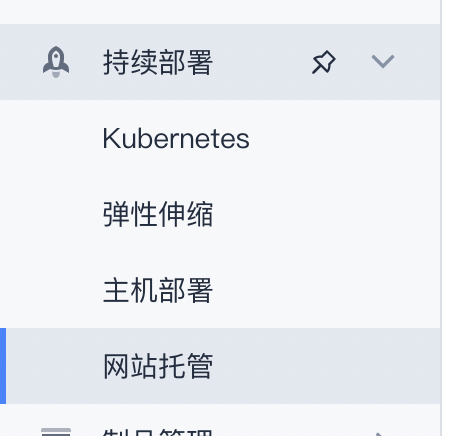Click empty row space right of Kubernetes
The image size is (454, 436).
click(345, 138)
